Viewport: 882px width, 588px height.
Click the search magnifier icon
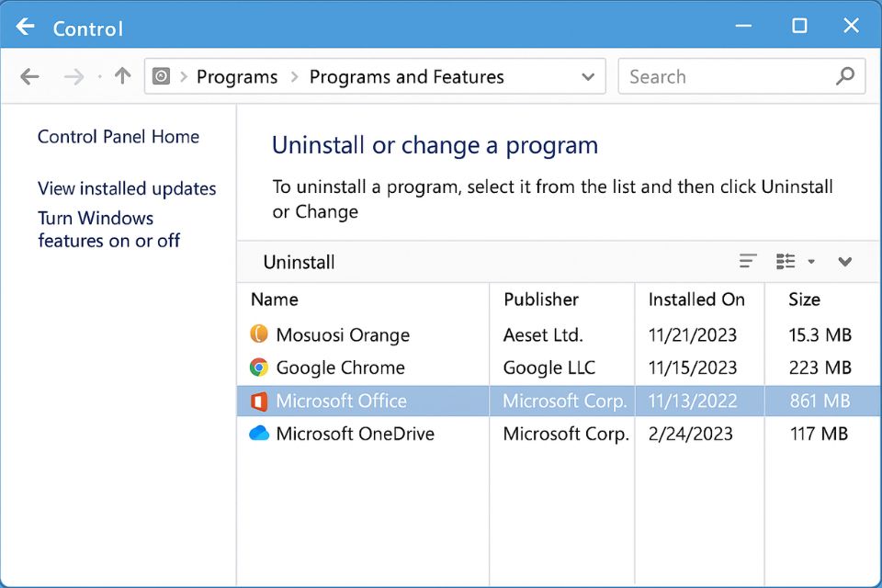tap(845, 77)
